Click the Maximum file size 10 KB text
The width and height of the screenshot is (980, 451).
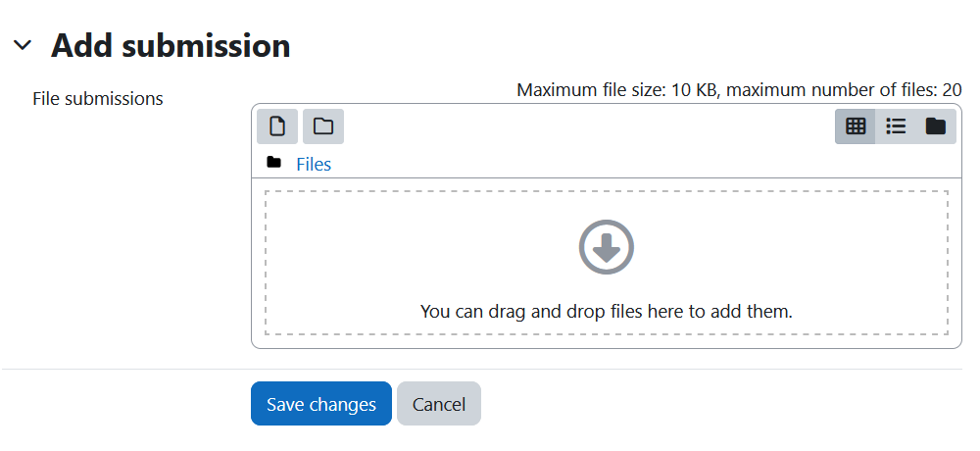(x=618, y=91)
